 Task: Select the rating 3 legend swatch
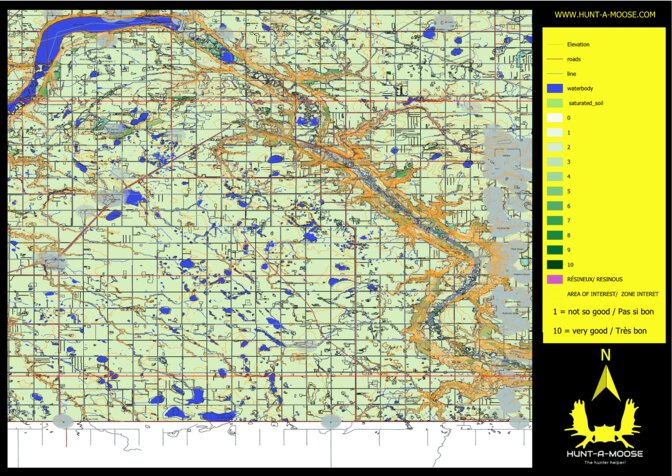point(553,161)
